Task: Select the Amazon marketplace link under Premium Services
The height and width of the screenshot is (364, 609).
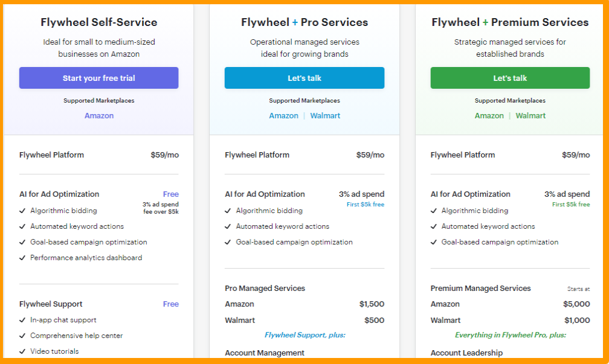Action: (489, 115)
